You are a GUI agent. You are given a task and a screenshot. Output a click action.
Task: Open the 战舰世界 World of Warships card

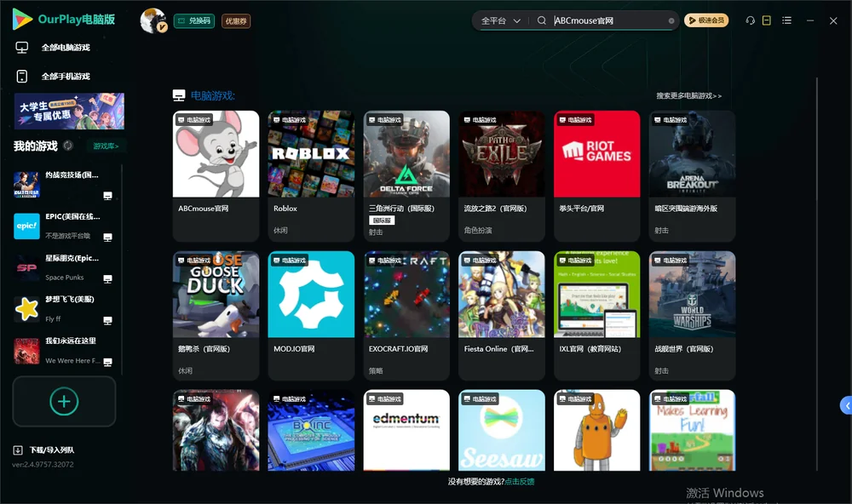692,316
